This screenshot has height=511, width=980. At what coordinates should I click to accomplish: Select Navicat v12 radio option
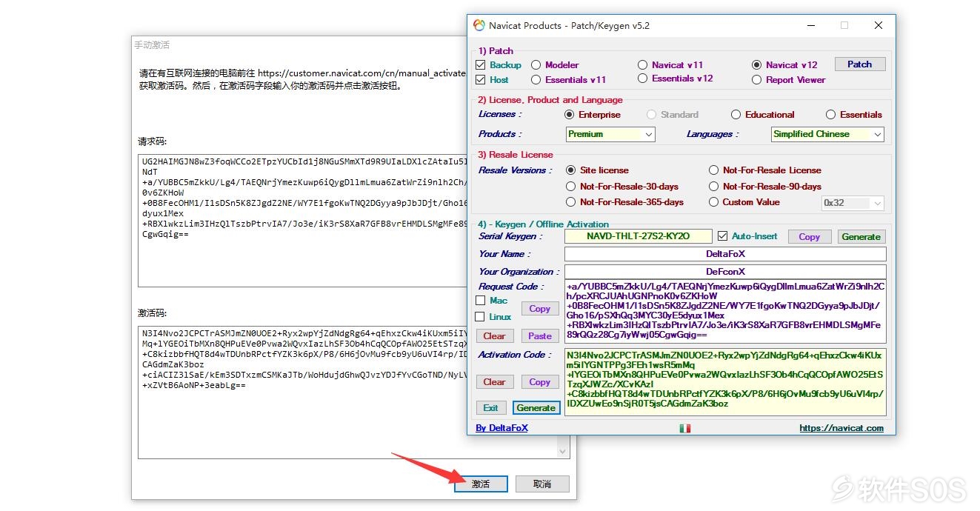[756, 65]
